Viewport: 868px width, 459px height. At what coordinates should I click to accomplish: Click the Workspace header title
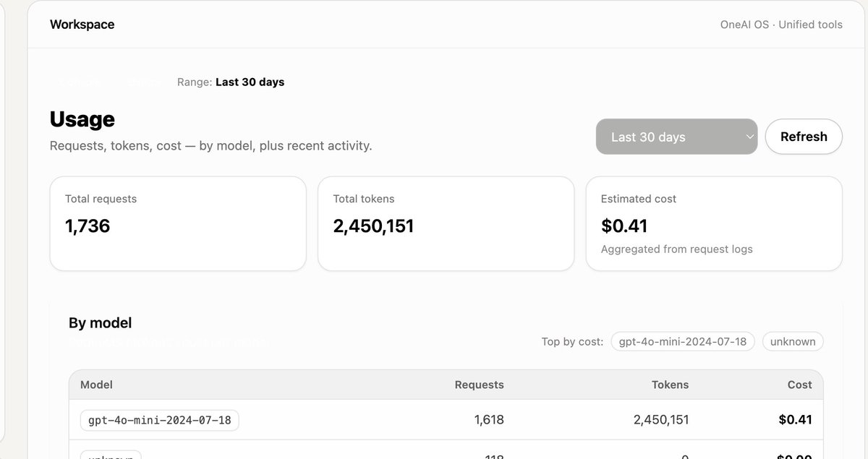click(82, 25)
